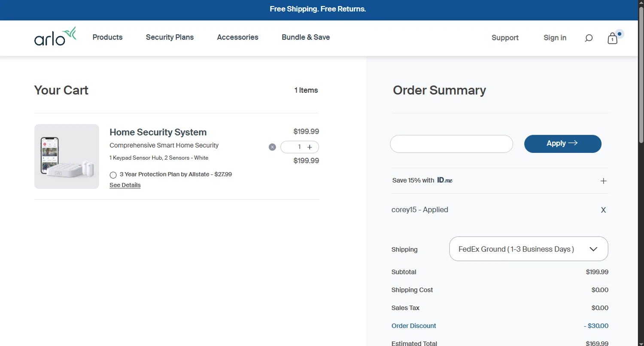Image resolution: width=644 pixels, height=346 pixels.
Task: Open the search magnifier icon
Action: click(x=589, y=38)
